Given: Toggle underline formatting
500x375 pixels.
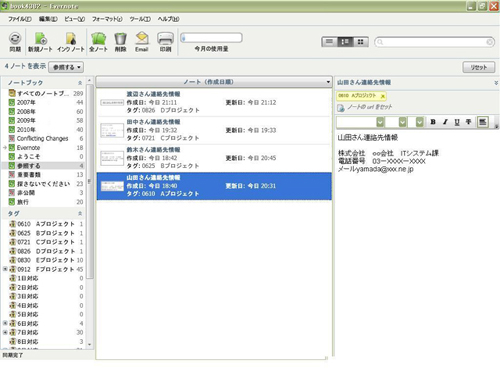Looking at the screenshot, I should click(457, 122).
